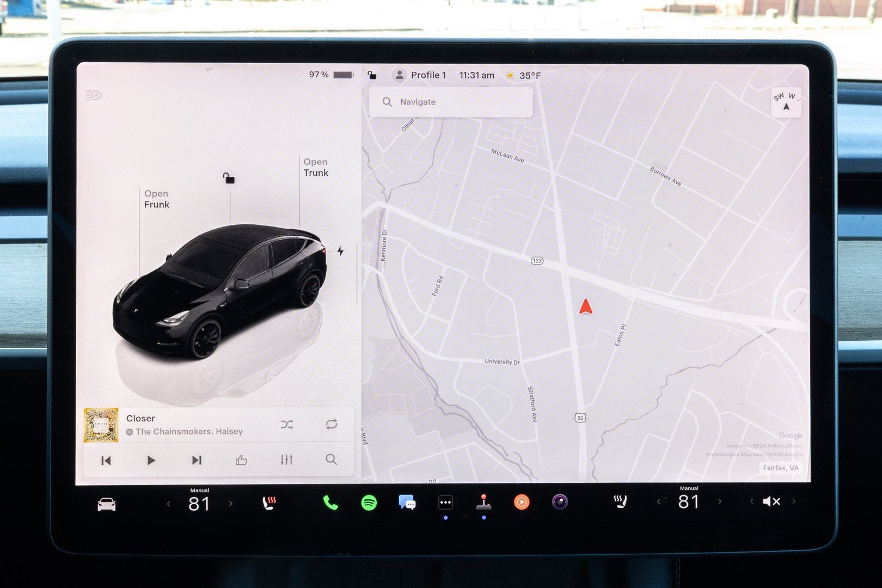Tap the Closer album art thumbnail
Image resolution: width=882 pixels, height=588 pixels.
[100, 425]
